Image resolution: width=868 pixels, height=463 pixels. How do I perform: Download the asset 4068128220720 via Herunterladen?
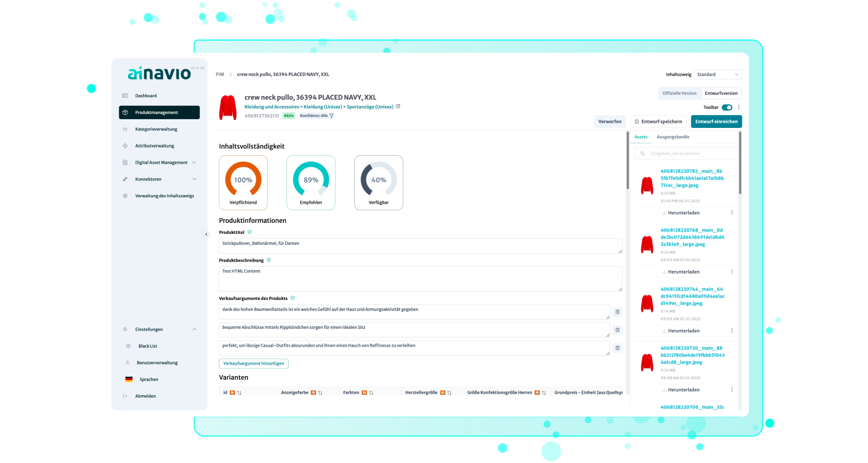pyautogui.click(x=680, y=390)
